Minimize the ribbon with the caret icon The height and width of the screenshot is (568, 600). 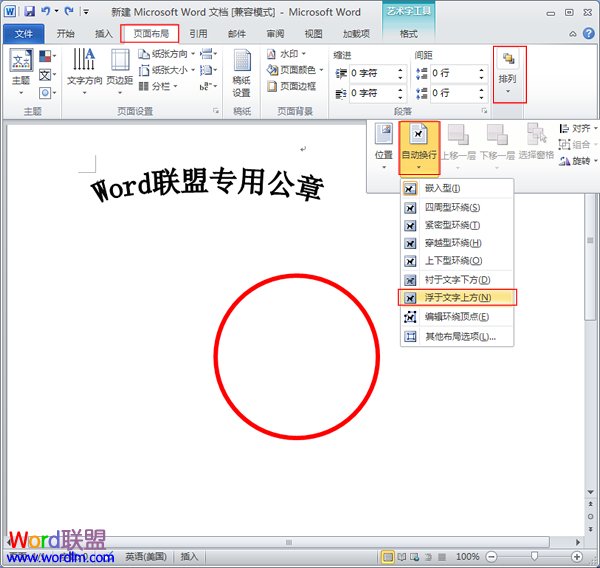[x=573, y=34]
